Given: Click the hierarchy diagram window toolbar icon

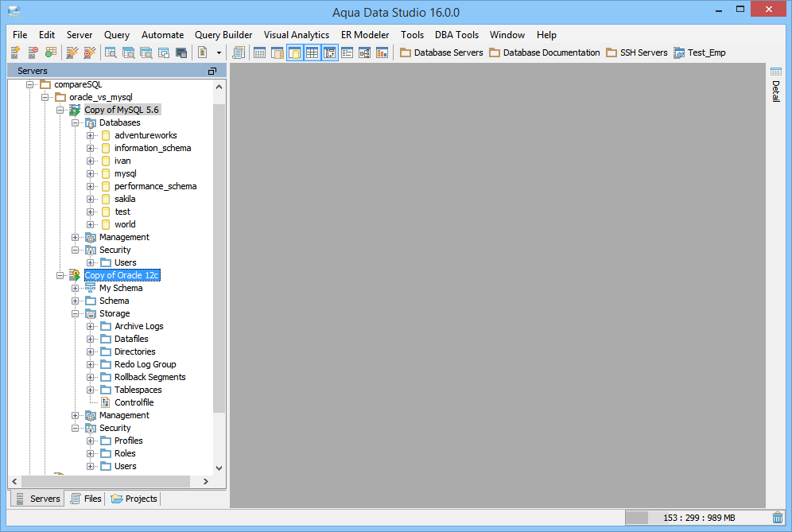Looking at the screenshot, I should click(x=365, y=52).
